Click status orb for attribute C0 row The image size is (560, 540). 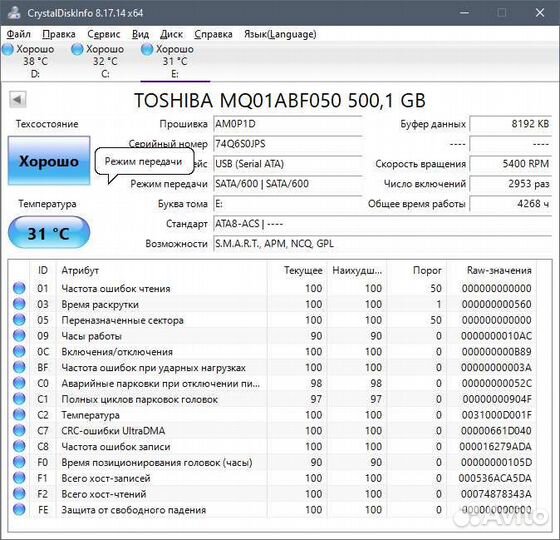19,383
